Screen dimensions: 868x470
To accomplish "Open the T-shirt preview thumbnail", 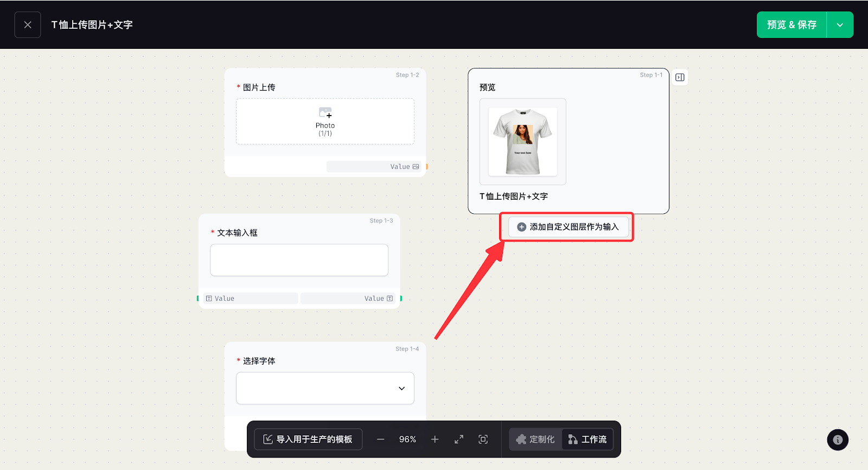I will (522, 142).
